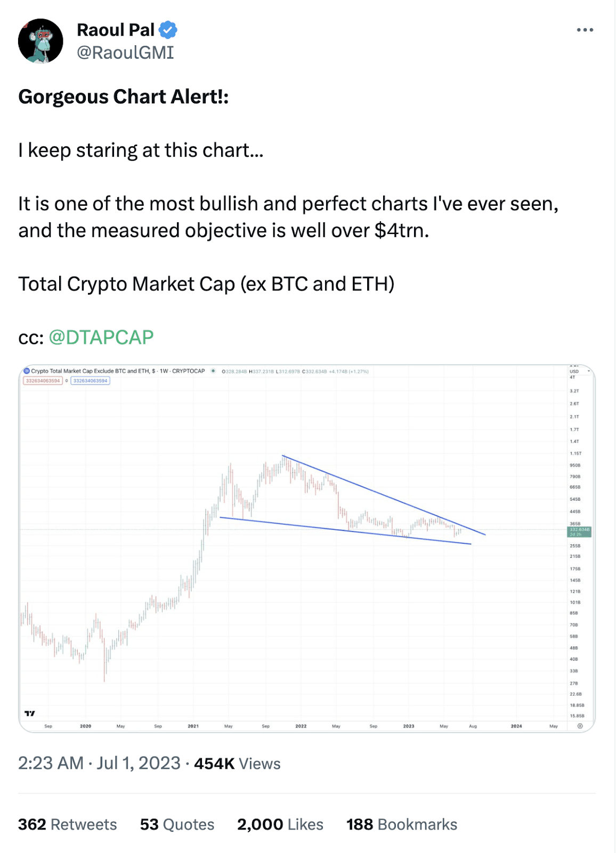
Task: Open the USD currency dropdown
Action: [580, 371]
